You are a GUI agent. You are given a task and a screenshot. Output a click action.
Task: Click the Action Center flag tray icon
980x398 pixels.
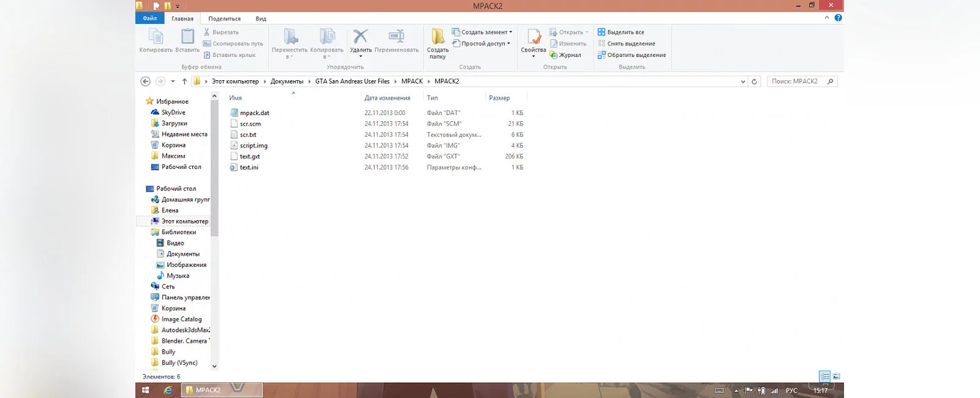(x=748, y=391)
